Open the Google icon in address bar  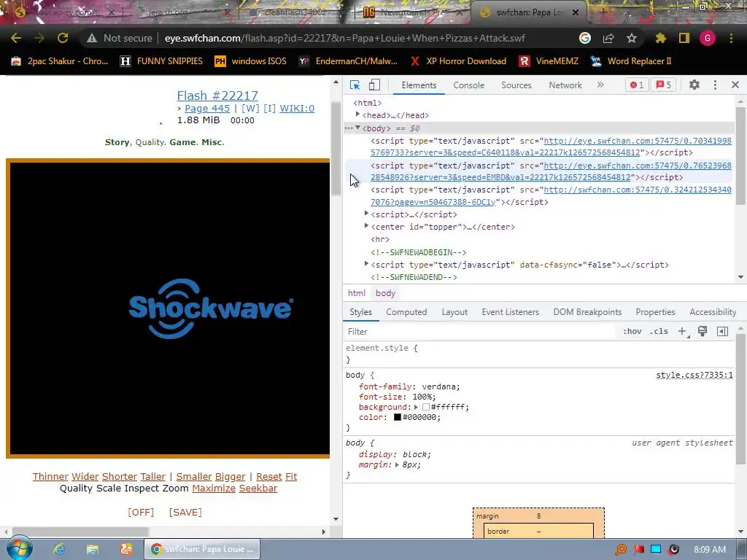pos(585,38)
